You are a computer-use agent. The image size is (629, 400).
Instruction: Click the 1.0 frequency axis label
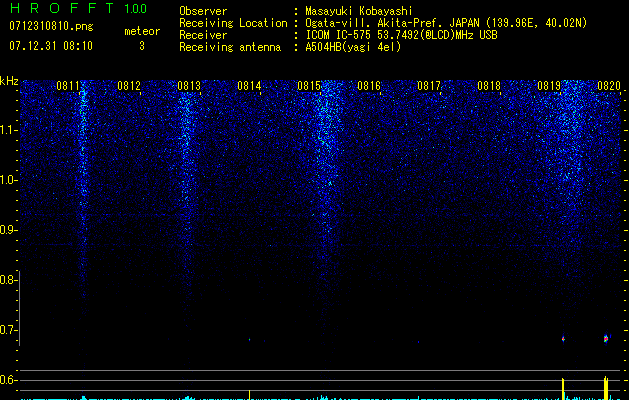[x=7, y=180]
